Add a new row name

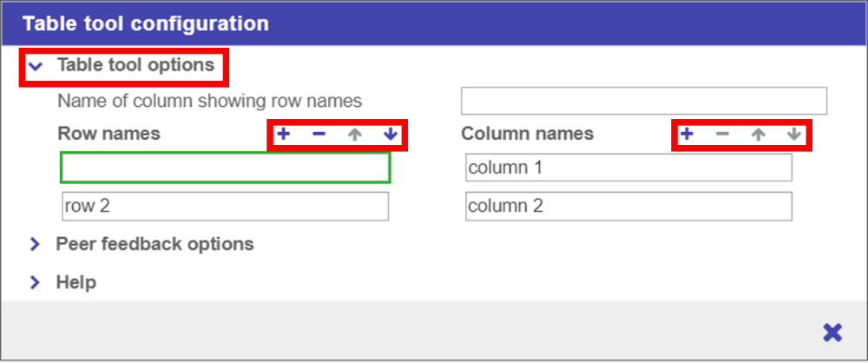(283, 135)
